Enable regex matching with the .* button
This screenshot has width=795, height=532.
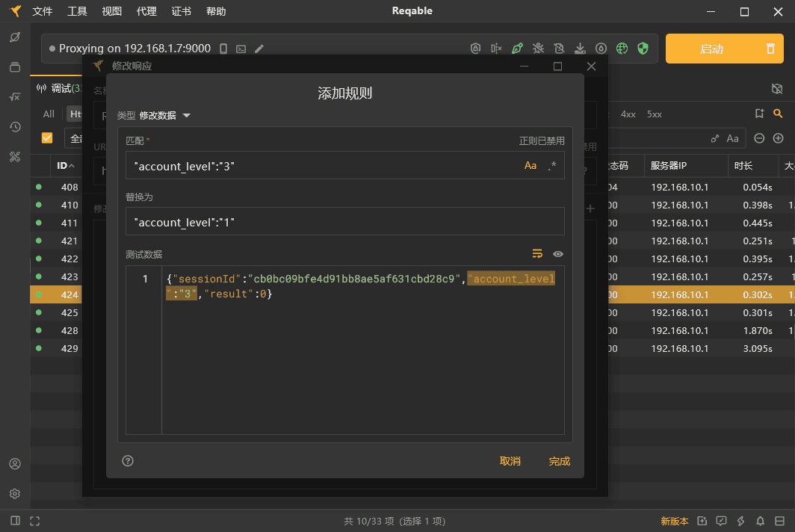pyautogui.click(x=551, y=166)
